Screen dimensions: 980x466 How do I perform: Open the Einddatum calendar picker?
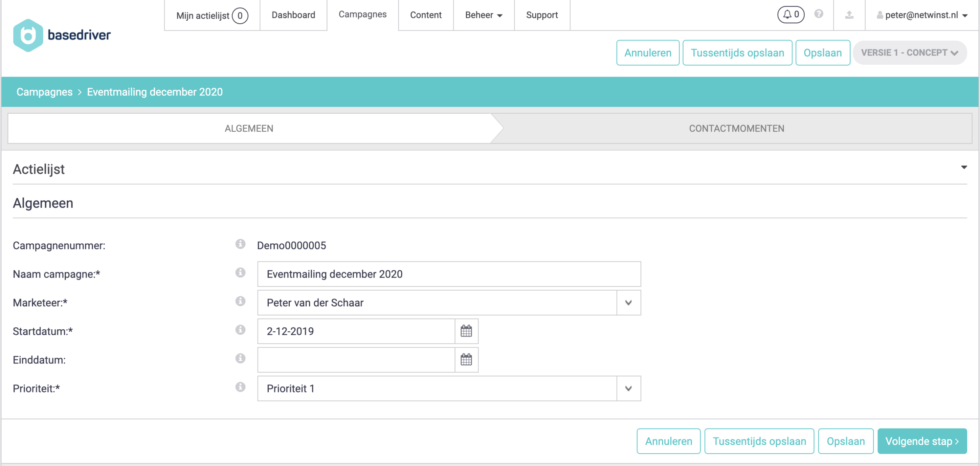(x=466, y=360)
